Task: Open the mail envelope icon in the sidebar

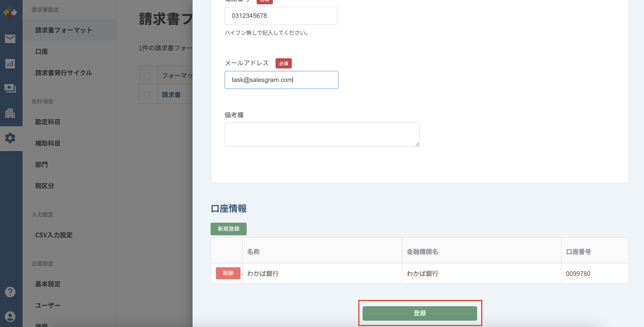Action: [10, 39]
